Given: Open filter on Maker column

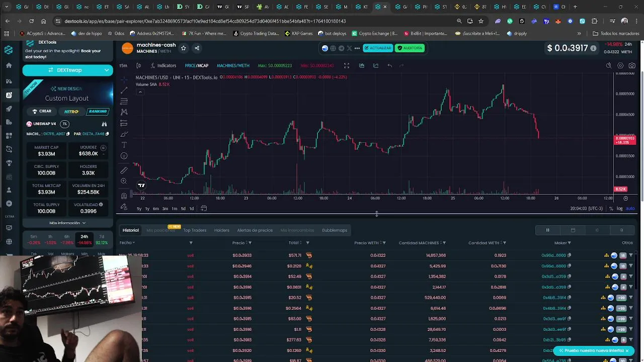Looking at the screenshot, I should point(569,243).
